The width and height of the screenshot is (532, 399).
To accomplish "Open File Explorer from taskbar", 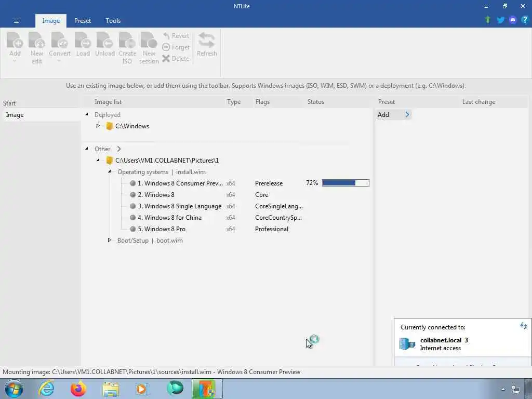I will click(111, 389).
